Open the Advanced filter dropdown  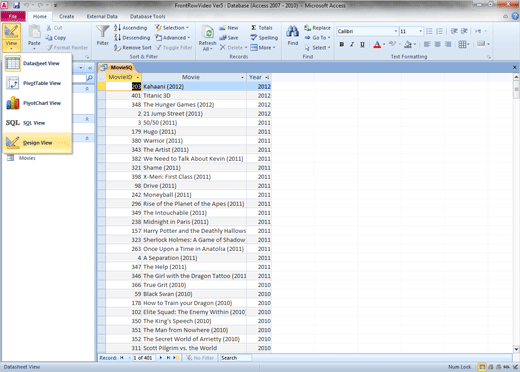[173, 38]
